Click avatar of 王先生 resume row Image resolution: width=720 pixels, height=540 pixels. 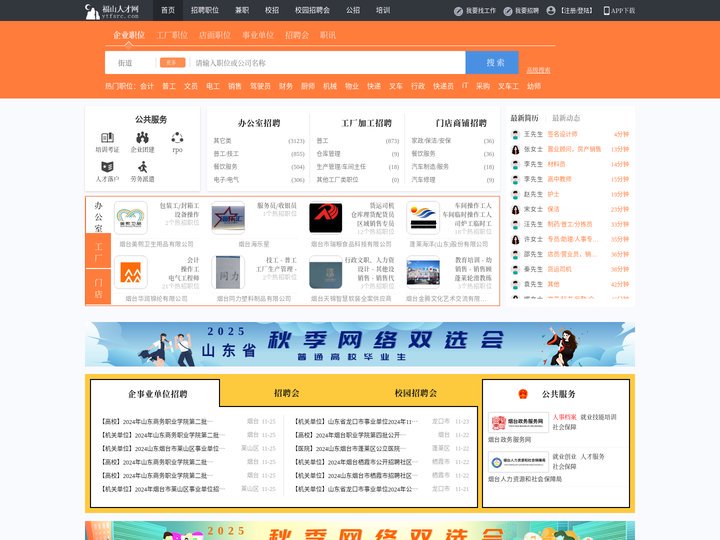click(516, 134)
